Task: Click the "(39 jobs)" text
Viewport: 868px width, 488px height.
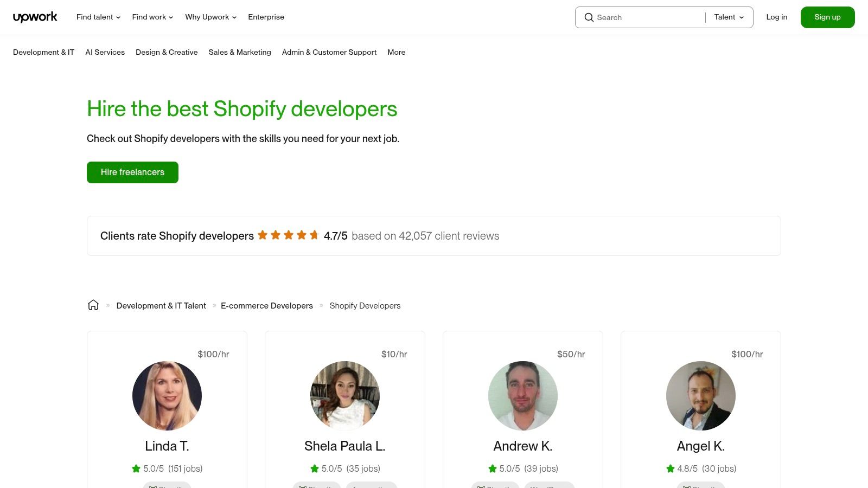Action: click(541, 468)
